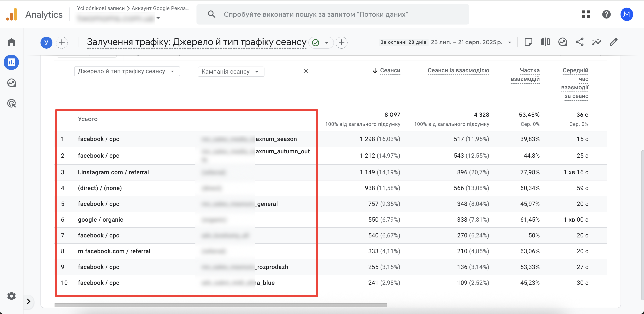Click the customize report pencil icon
The image size is (644, 314).
(x=614, y=42)
